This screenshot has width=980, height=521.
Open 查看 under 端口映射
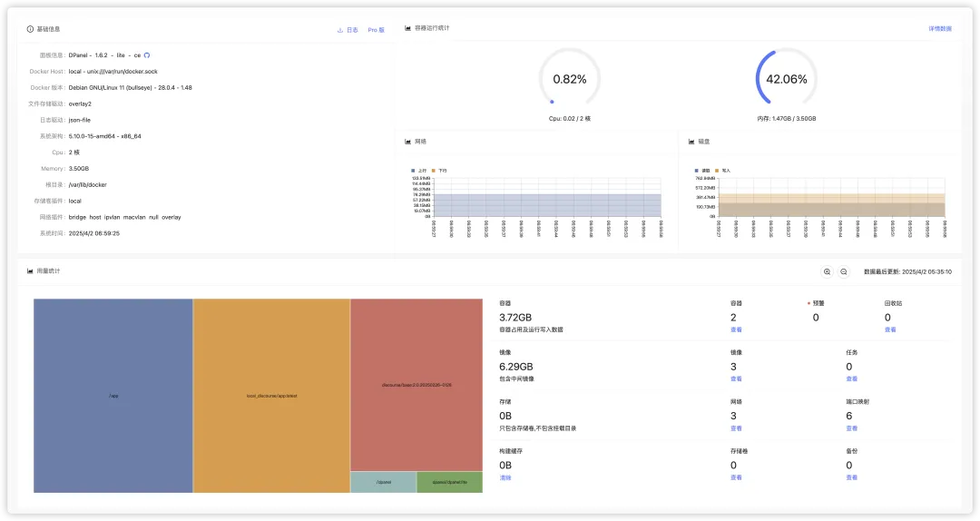tap(851, 428)
